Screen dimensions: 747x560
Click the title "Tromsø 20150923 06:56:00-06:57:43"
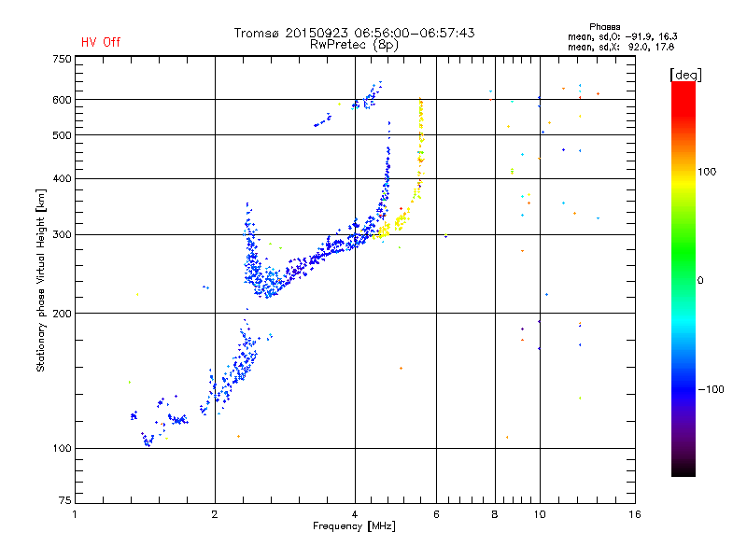354,33
